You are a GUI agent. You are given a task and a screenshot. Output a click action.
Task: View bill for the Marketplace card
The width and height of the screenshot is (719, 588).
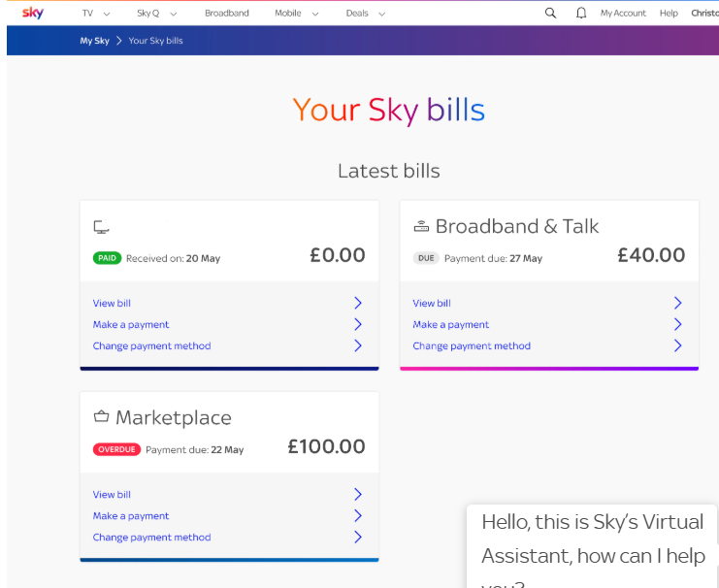click(x=112, y=495)
